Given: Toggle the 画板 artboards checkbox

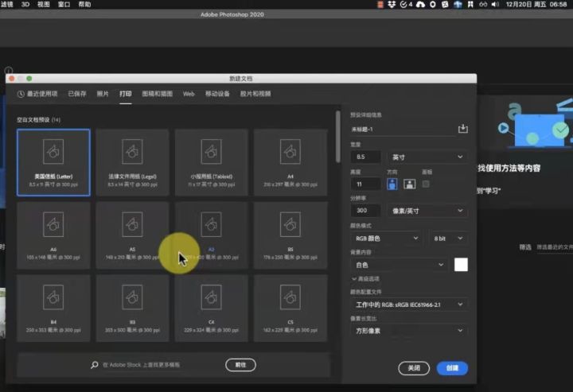Looking at the screenshot, I should click(426, 184).
